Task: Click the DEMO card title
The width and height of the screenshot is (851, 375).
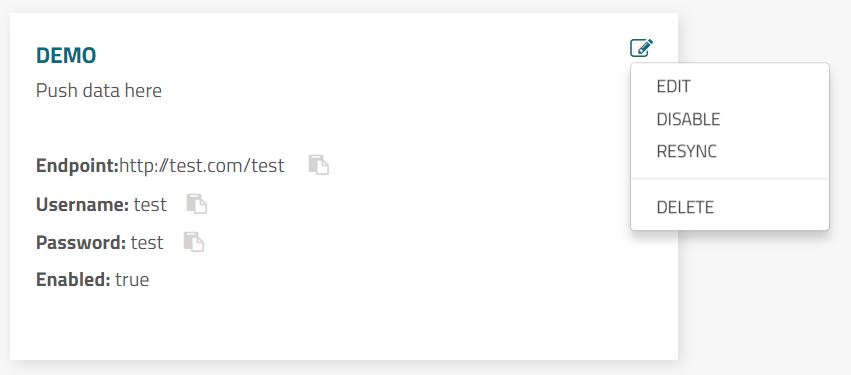Action: pyautogui.click(x=66, y=55)
